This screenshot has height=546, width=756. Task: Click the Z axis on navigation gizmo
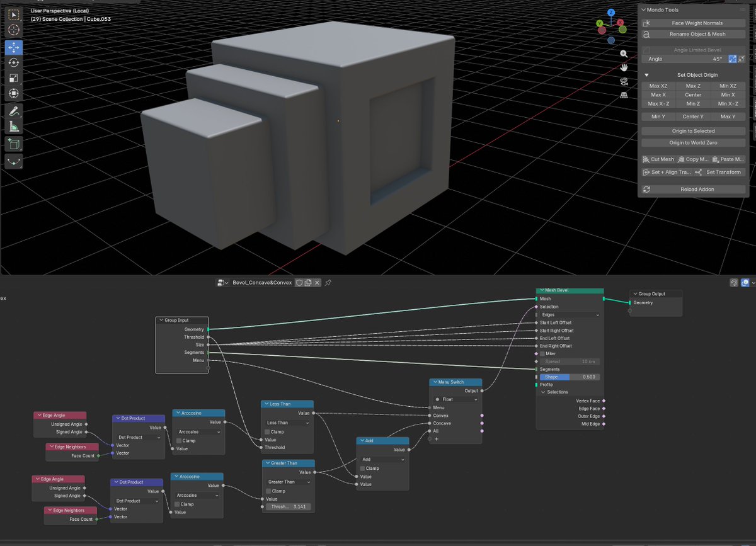tap(611, 13)
